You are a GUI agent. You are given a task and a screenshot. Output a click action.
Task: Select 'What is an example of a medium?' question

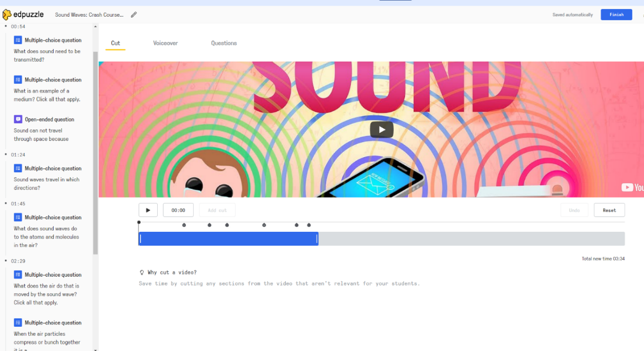pyautogui.click(x=47, y=95)
